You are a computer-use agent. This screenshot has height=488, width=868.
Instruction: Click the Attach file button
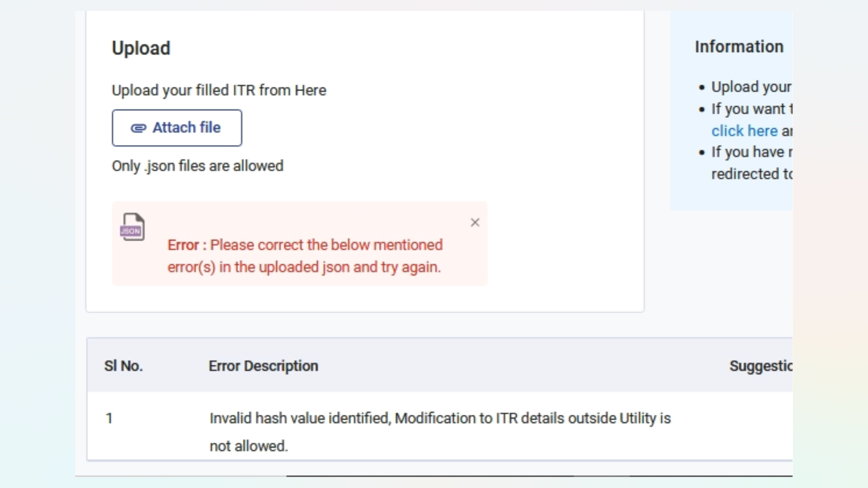point(177,128)
